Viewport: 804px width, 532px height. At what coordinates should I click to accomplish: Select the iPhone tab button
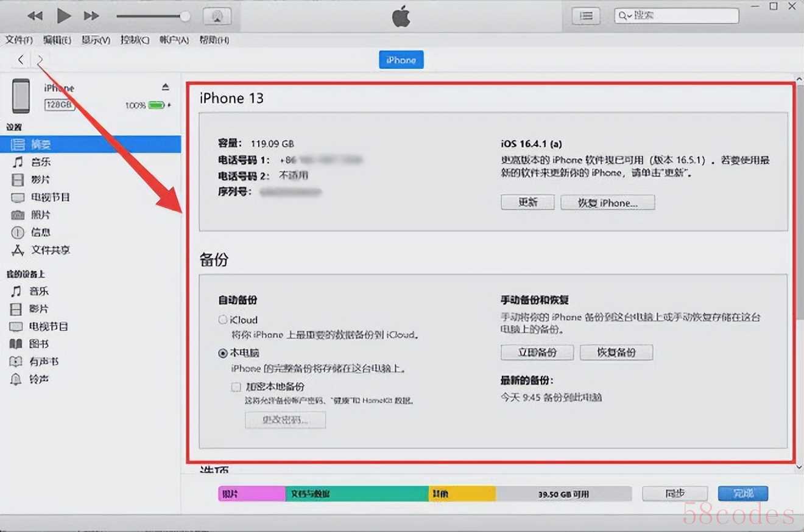(401, 60)
